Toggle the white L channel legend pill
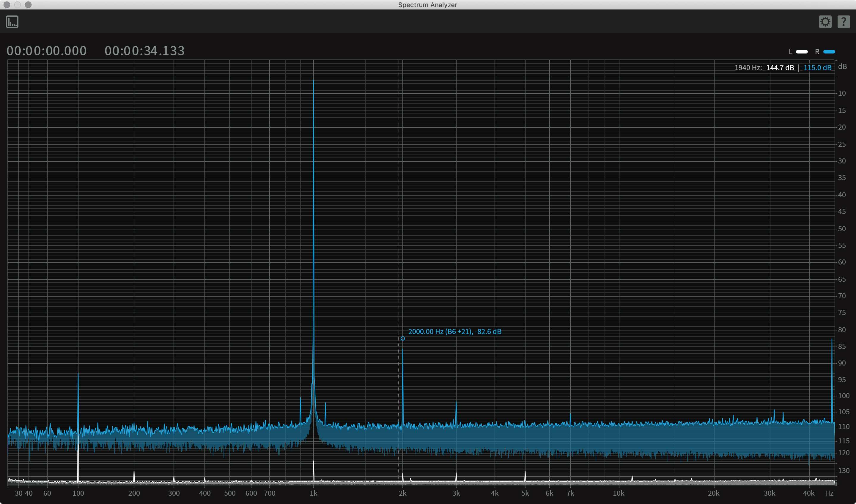 [802, 52]
